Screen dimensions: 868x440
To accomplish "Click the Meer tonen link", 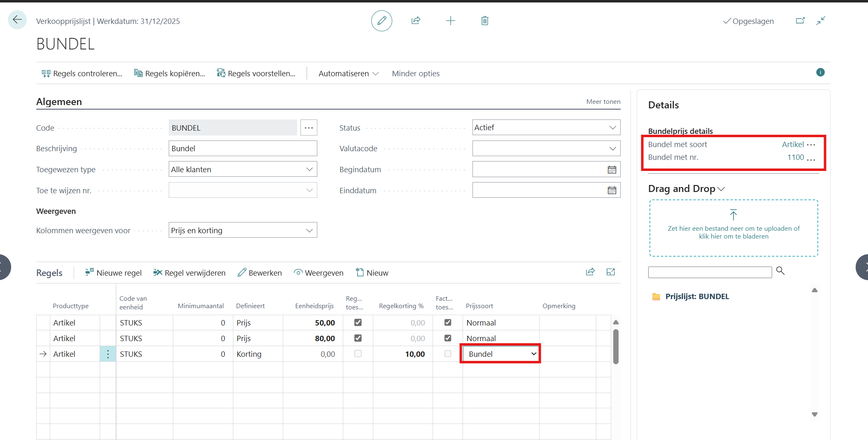I will coord(603,102).
